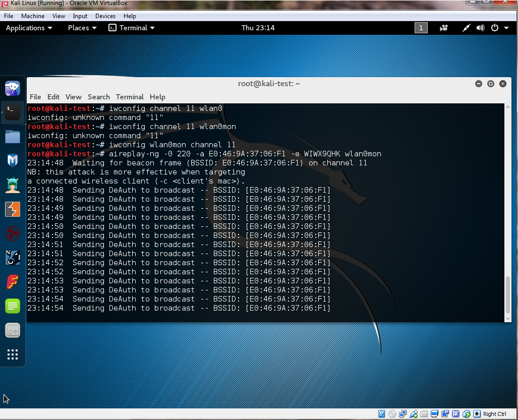Open Terminal icon in the dock
Screen dimensions: 518x420
(x=13, y=112)
